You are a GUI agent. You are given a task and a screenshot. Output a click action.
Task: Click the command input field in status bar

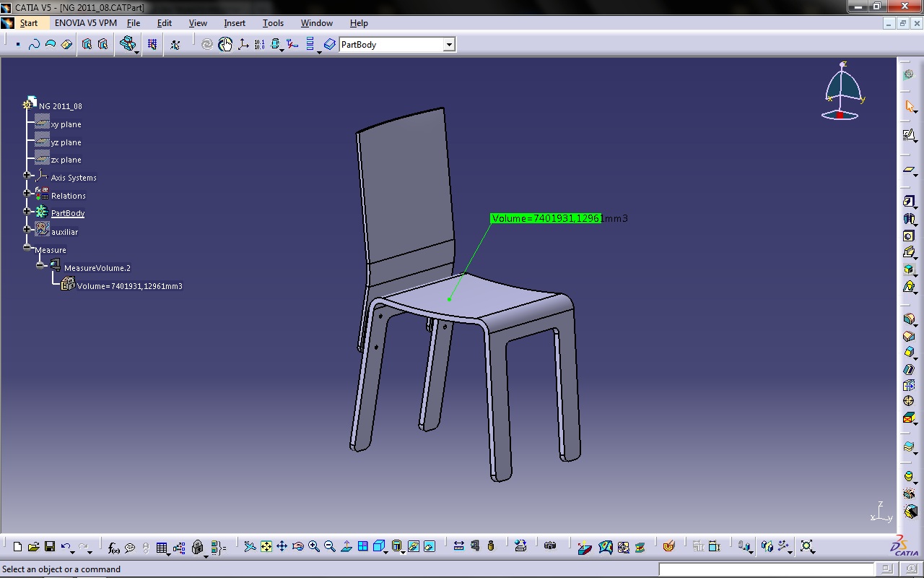coord(767,569)
